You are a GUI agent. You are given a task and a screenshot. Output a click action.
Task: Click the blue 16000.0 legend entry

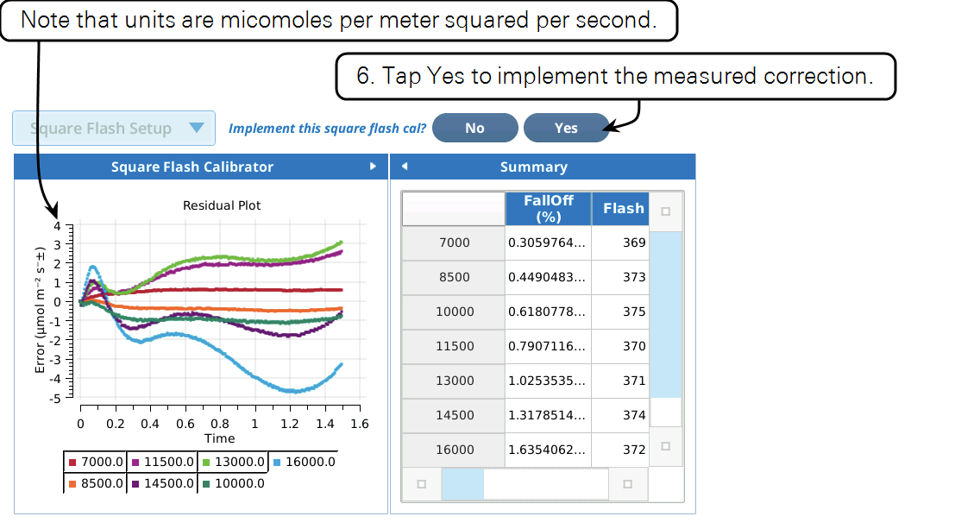point(304,463)
